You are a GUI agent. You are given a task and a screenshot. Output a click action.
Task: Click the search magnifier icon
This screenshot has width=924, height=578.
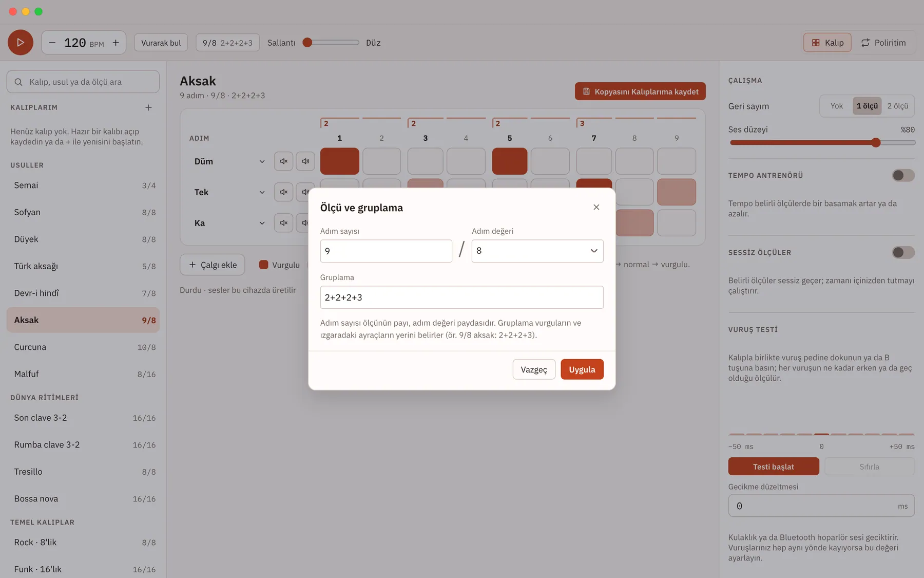click(18, 82)
